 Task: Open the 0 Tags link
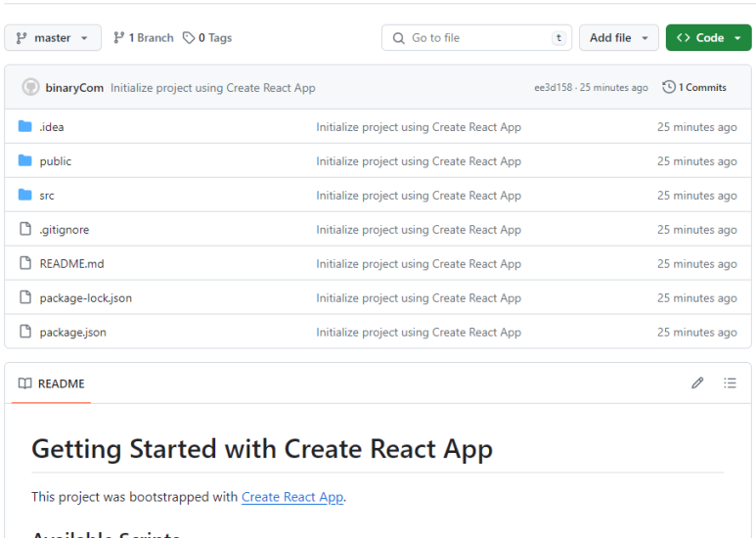207,37
